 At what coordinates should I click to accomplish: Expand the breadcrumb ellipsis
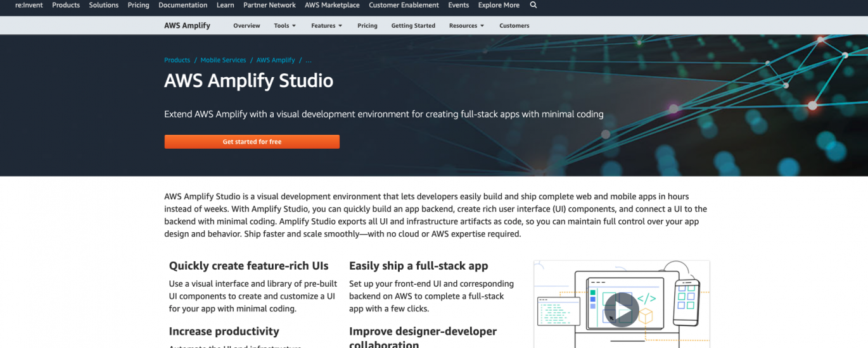(309, 60)
